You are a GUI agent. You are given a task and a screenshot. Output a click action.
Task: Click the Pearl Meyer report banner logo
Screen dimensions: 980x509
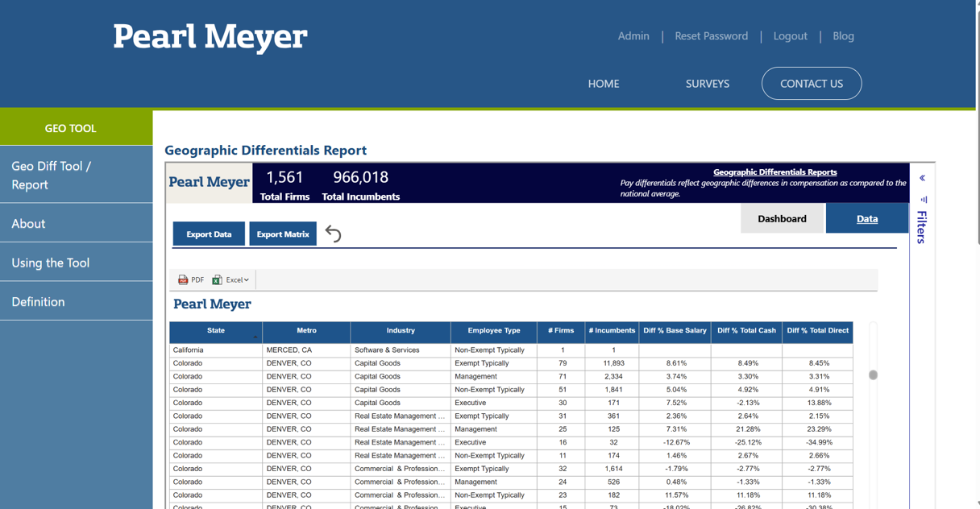tap(209, 182)
